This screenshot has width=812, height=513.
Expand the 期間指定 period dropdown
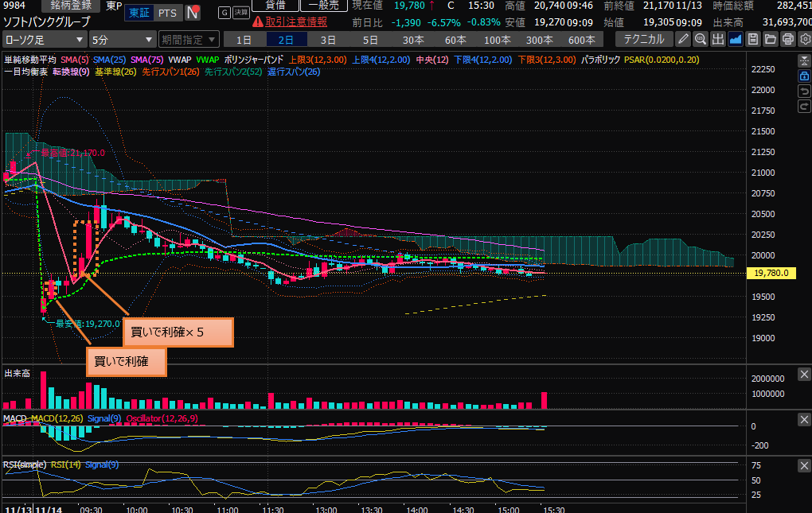[189, 39]
